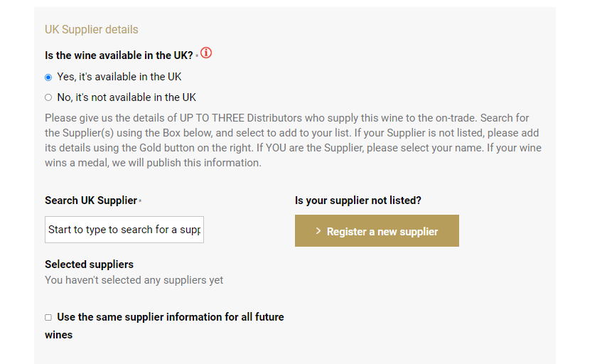
Task: Click the Register a new supplier button
Action: [x=377, y=231]
